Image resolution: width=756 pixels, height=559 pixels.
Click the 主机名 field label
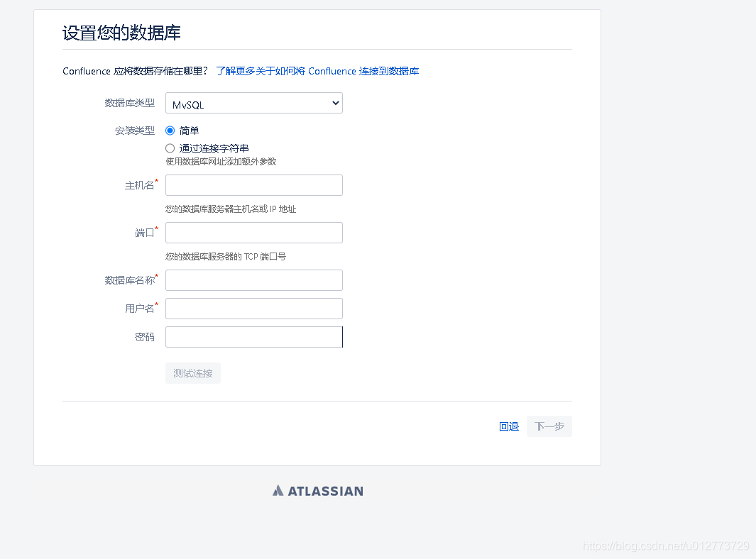(140, 186)
